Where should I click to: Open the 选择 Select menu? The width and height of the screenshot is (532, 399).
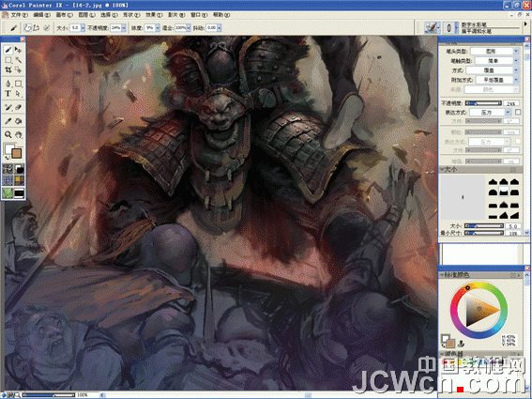tap(109, 15)
